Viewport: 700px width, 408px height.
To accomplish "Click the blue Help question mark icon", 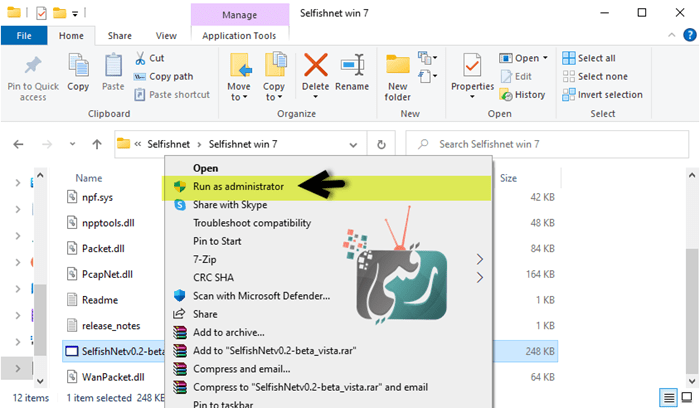I will tap(690, 35).
